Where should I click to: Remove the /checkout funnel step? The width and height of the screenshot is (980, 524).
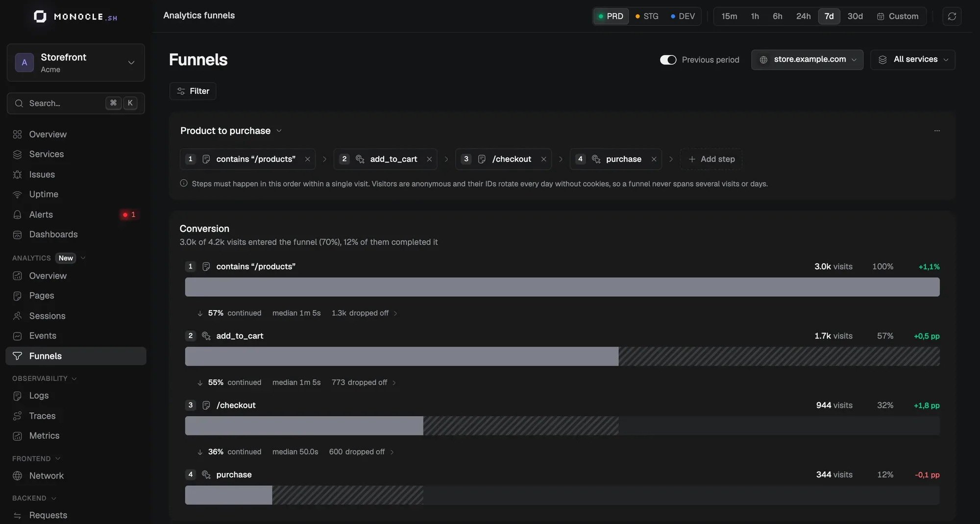point(543,159)
